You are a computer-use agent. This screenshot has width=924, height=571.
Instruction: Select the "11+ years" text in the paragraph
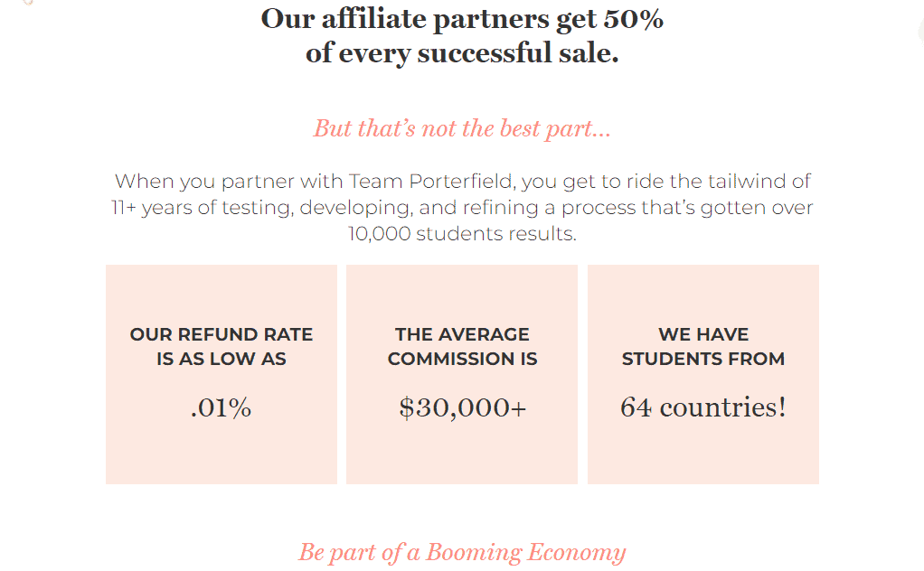pos(153,208)
